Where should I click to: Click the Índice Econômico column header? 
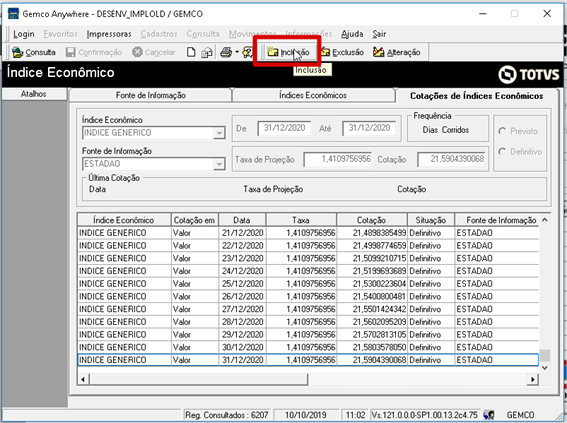point(124,220)
